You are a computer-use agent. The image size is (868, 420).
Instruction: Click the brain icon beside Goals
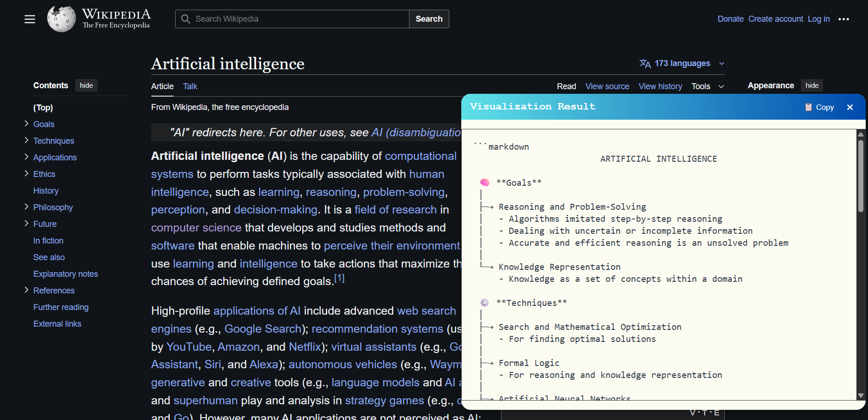pyautogui.click(x=484, y=183)
